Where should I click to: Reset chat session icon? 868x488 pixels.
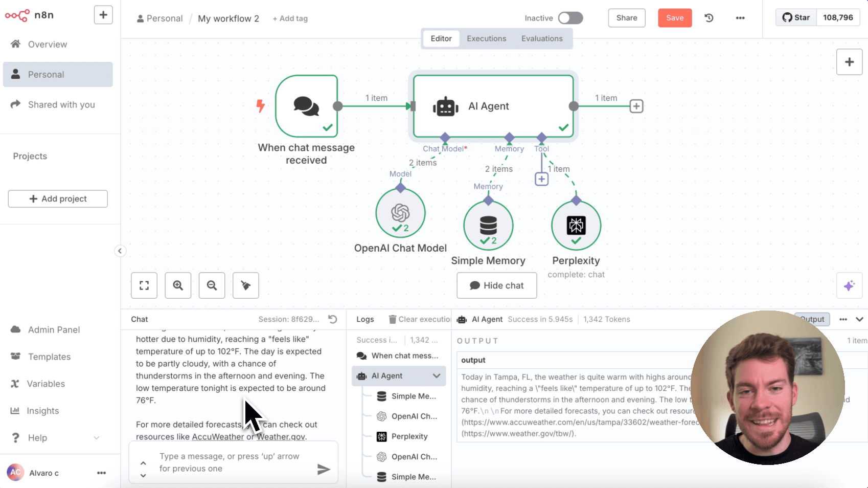point(332,319)
